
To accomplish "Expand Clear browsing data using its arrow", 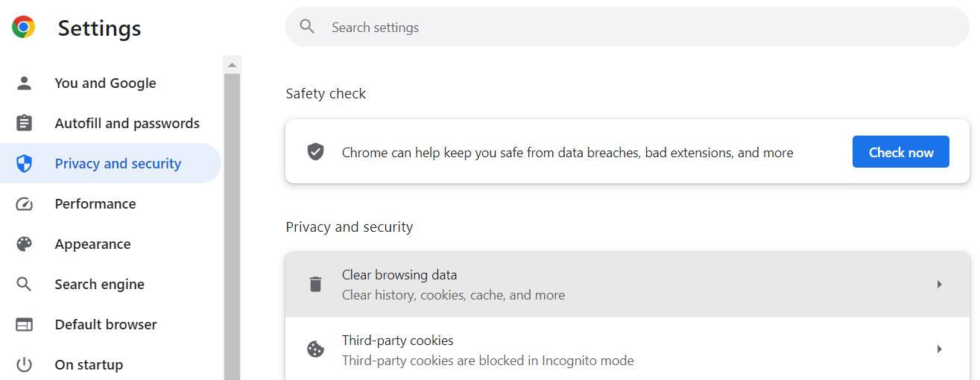I will coord(939,284).
